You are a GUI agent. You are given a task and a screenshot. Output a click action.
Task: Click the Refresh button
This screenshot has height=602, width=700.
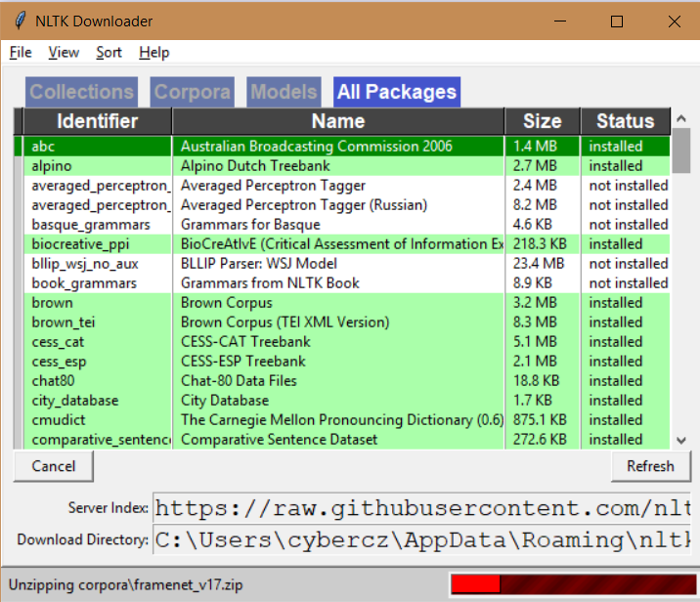[650, 466]
